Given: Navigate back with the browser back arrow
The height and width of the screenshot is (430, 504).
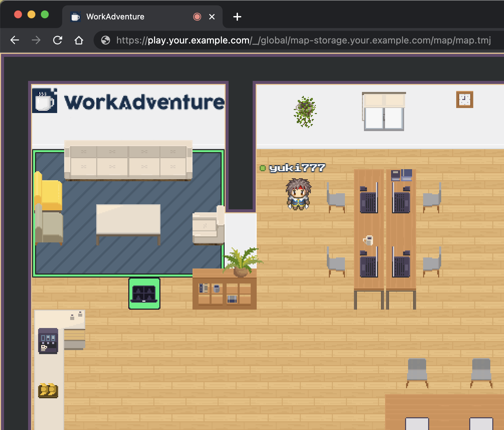Looking at the screenshot, I should tap(15, 40).
